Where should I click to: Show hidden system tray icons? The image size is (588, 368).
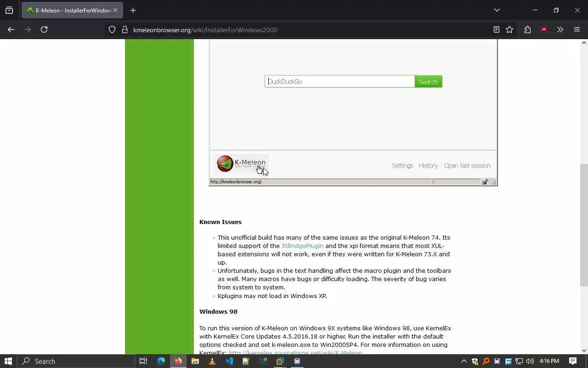pyautogui.click(x=464, y=361)
